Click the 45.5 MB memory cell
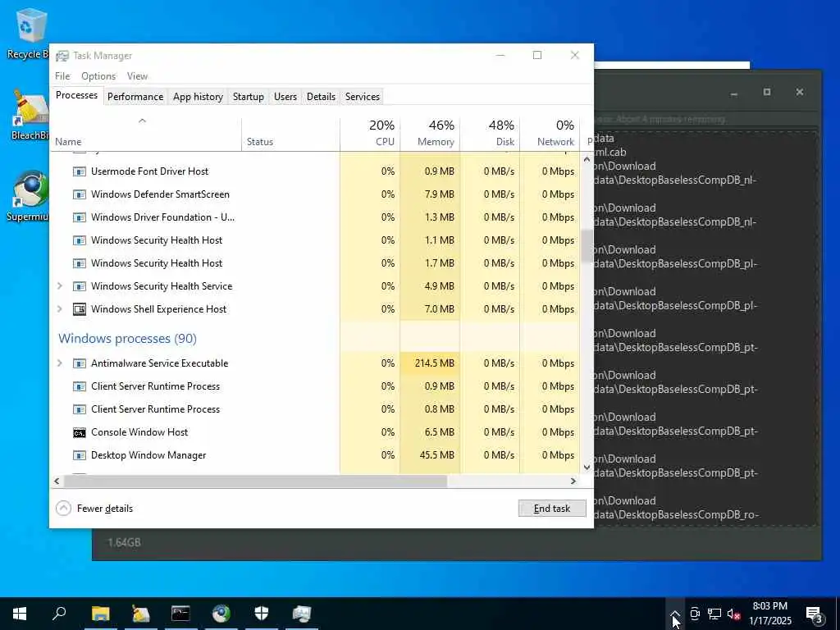The height and width of the screenshot is (630, 840). coord(430,455)
